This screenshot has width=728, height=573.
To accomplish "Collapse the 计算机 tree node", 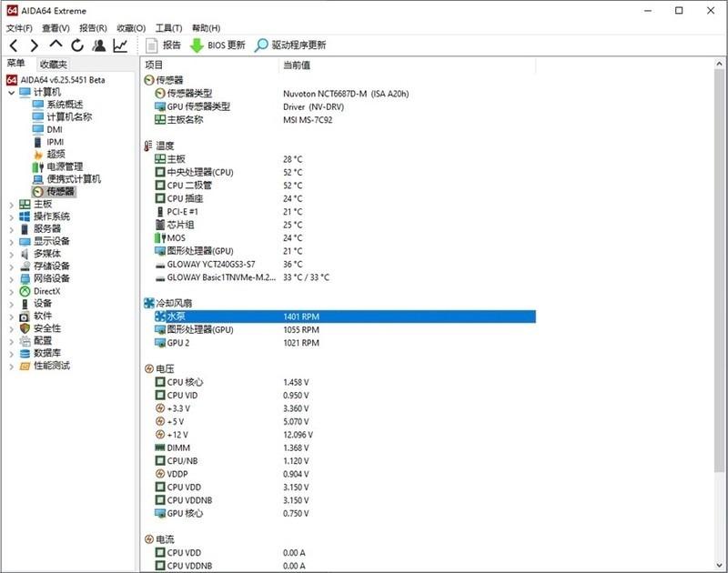I will pos(12,92).
